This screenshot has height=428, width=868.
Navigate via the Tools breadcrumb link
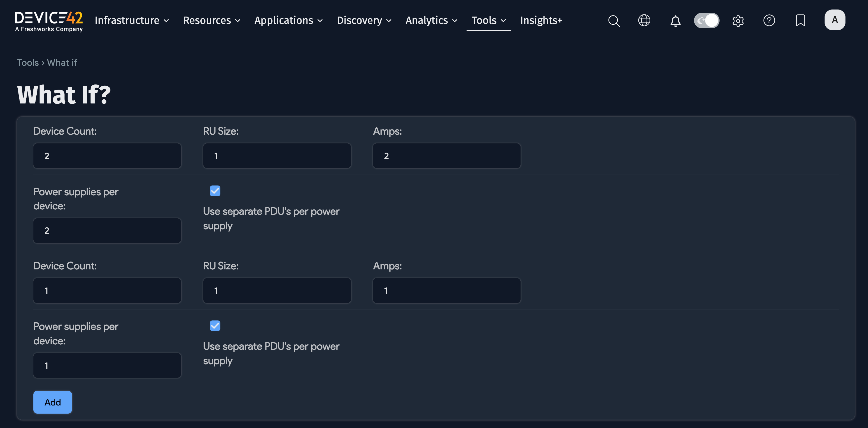click(28, 62)
